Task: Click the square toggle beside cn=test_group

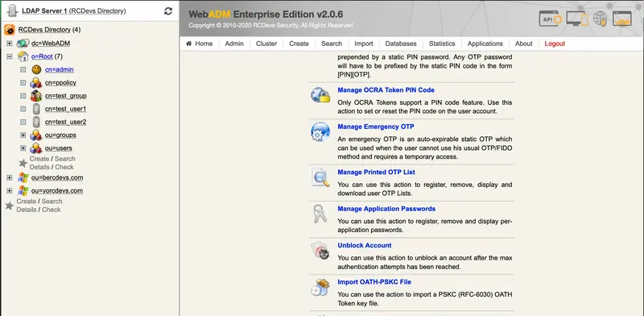Action: [x=23, y=96]
